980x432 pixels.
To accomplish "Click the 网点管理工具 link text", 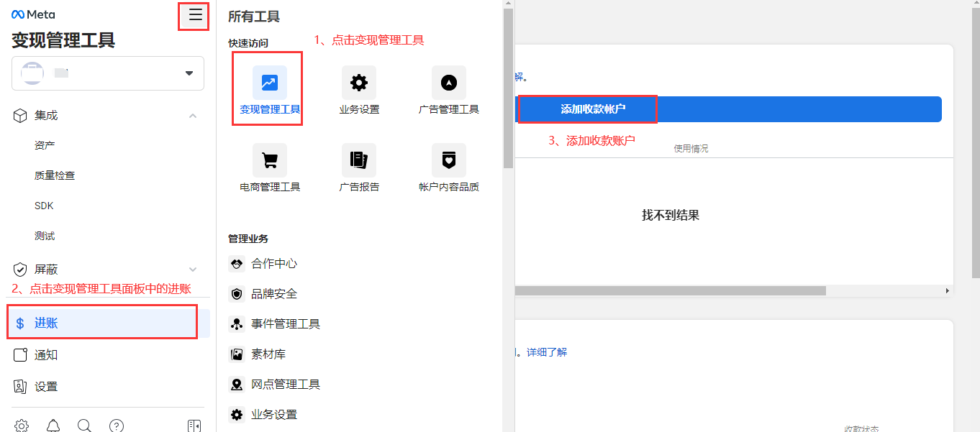I will tap(286, 385).
